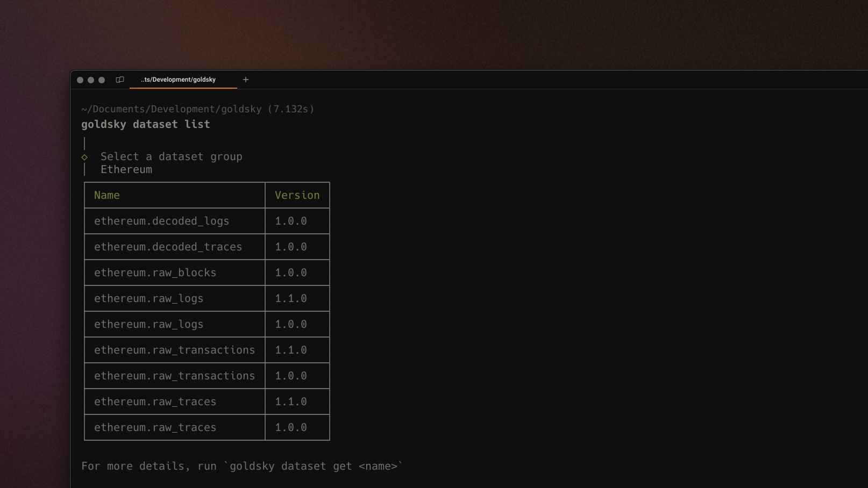Click the working directory path text

tap(198, 109)
